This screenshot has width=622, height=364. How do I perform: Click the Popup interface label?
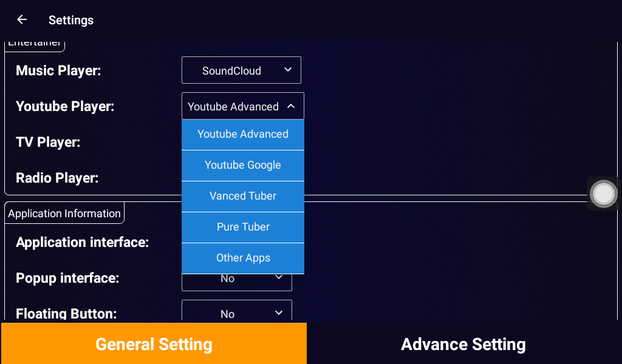tap(67, 278)
